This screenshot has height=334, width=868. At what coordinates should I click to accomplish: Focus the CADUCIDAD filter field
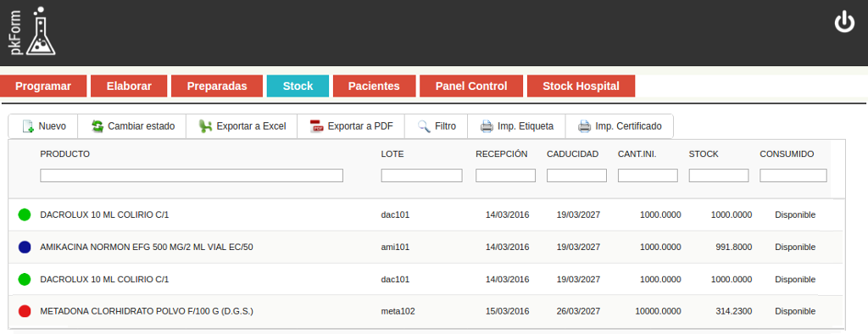[x=576, y=175]
